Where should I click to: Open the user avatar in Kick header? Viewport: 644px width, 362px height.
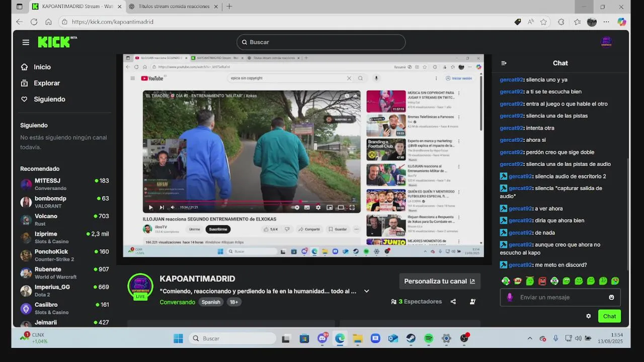pos(606,42)
